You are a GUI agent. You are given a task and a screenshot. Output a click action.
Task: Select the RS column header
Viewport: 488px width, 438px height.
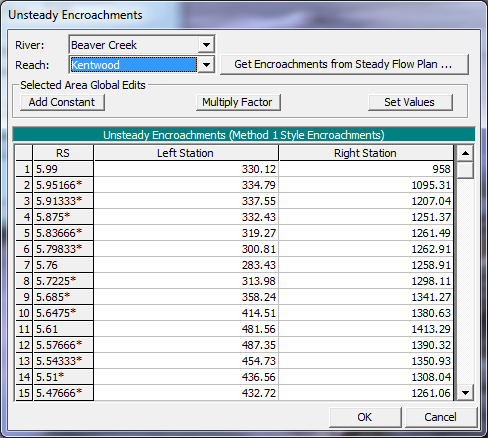point(63,153)
